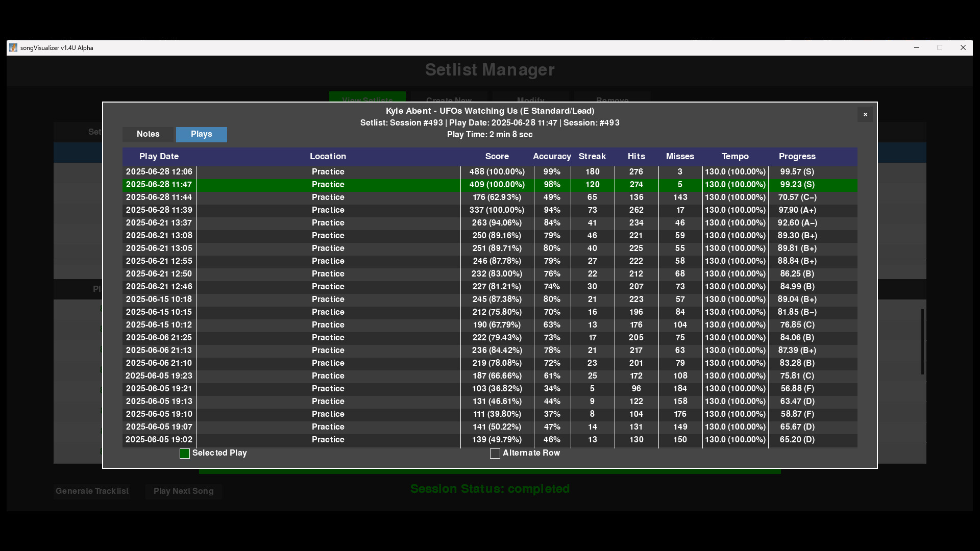
Task: Click the songVisualizer app icon in the title bar
Action: click(13, 47)
